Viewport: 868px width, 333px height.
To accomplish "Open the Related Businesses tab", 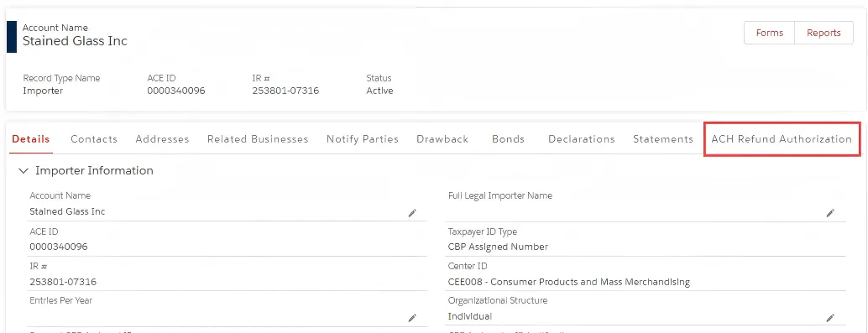I will coord(258,139).
